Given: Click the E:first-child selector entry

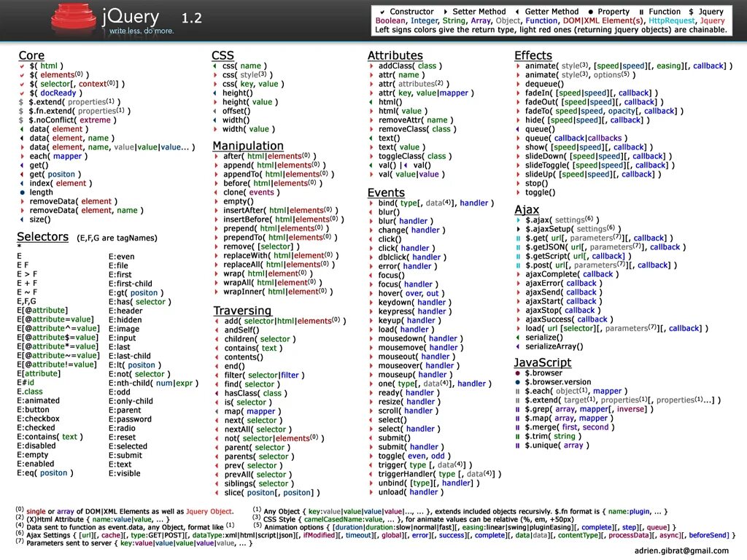Looking at the screenshot, I should 131,284.
